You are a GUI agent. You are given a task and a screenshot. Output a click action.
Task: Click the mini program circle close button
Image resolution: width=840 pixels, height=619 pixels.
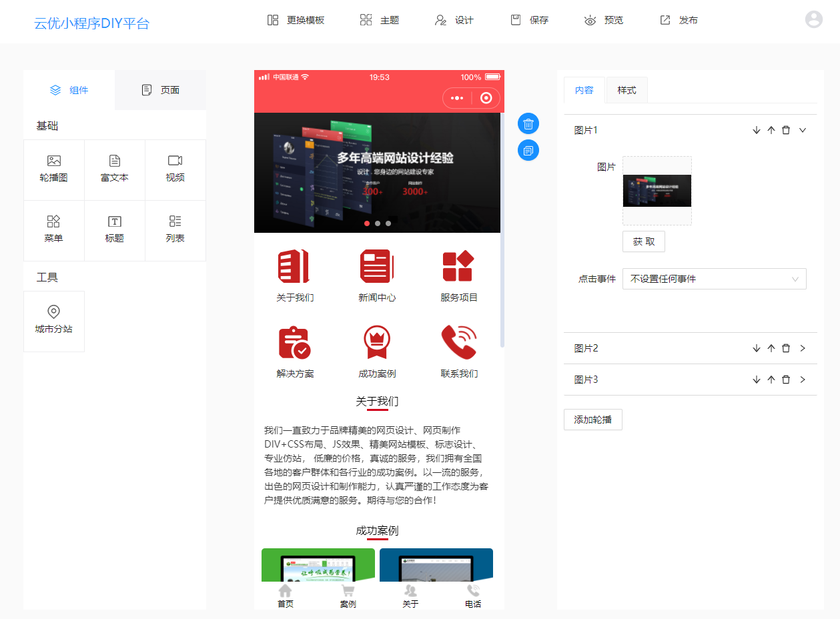(486, 98)
